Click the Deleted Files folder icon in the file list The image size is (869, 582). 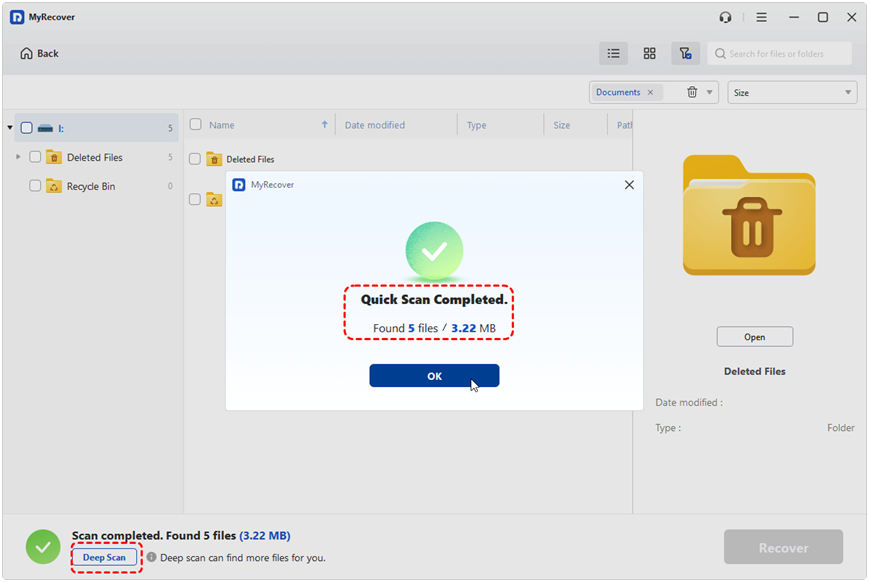tap(214, 159)
